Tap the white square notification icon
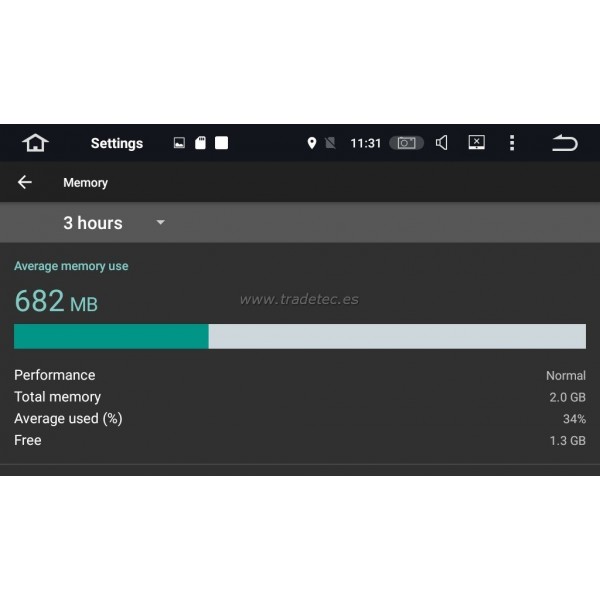 [221, 143]
